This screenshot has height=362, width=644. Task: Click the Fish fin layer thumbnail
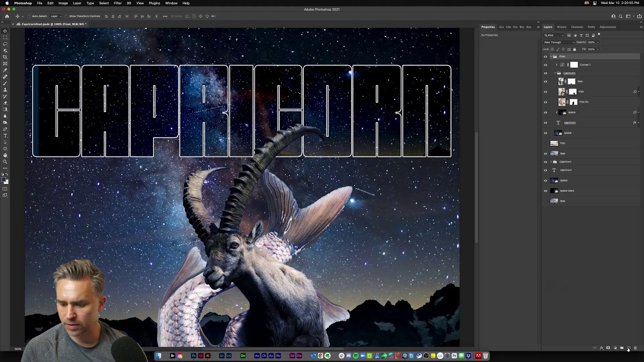562,102
